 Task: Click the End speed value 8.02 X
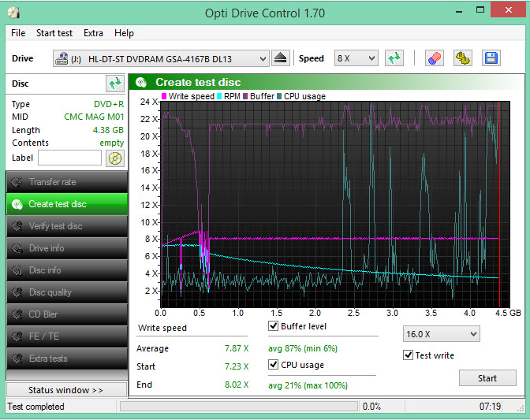click(x=237, y=385)
